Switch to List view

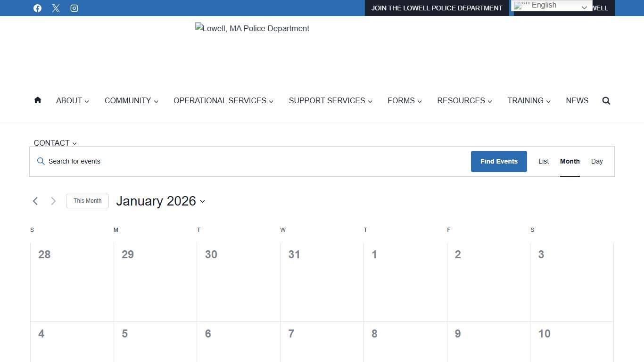pos(544,161)
